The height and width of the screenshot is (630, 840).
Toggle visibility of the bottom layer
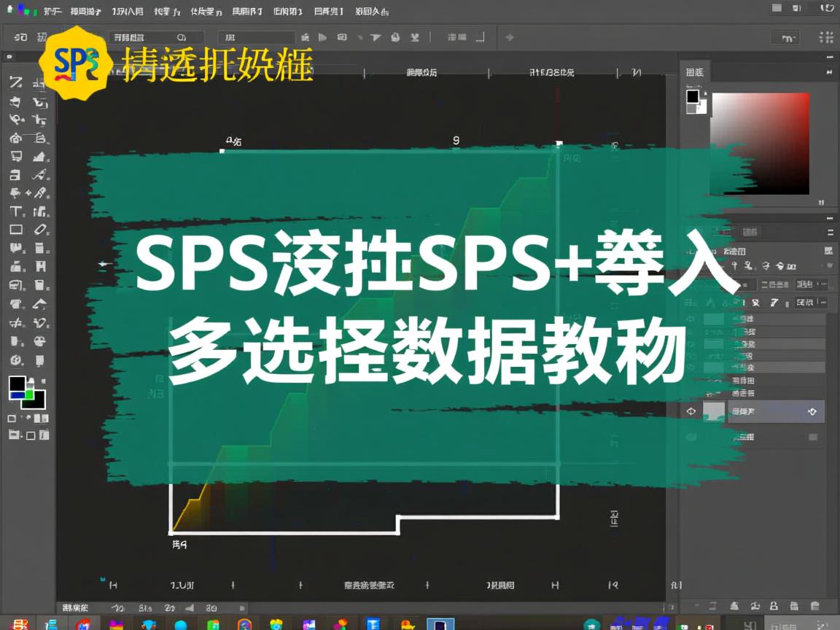point(691,437)
